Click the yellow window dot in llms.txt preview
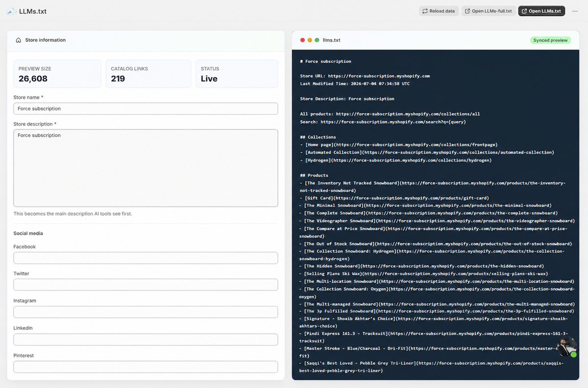The width and height of the screenshot is (588, 388). point(310,40)
